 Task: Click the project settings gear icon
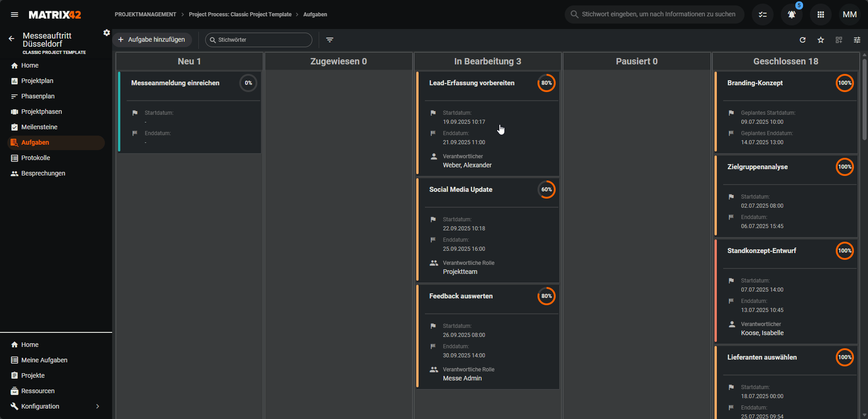pyautogui.click(x=107, y=33)
